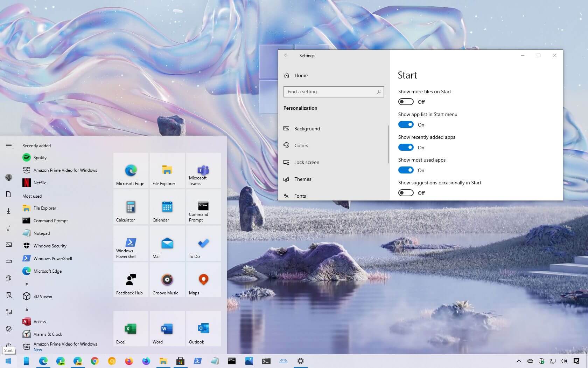Open Action Center notifications icon

click(x=576, y=361)
